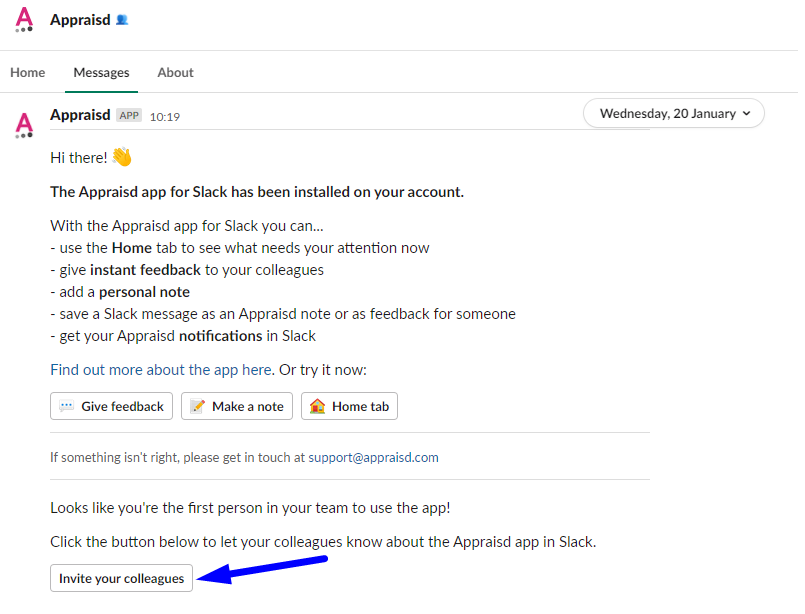Click the pencil memo icon on Make a note
Image resolution: width=805 pixels, height=614 pixels.
[x=198, y=407]
